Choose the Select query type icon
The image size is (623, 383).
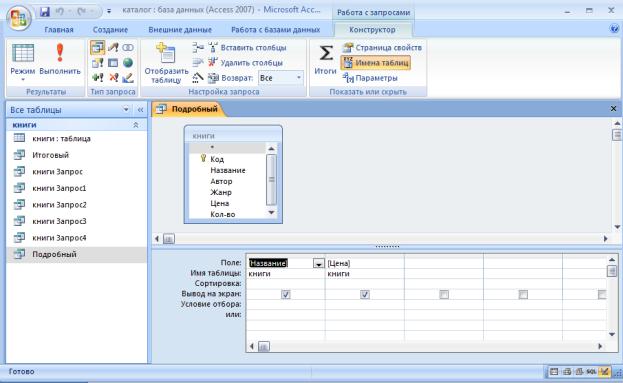pyautogui.click(x=98, y=48)
